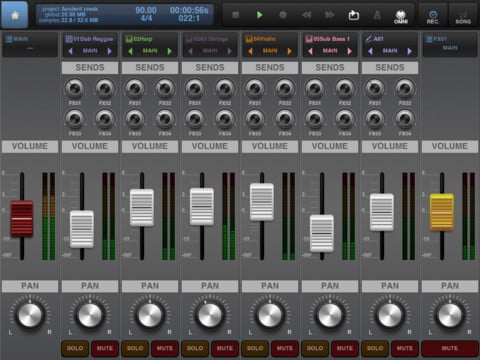Toggle the metronome icon
The image size is (480, 360).
coord(377,15)
